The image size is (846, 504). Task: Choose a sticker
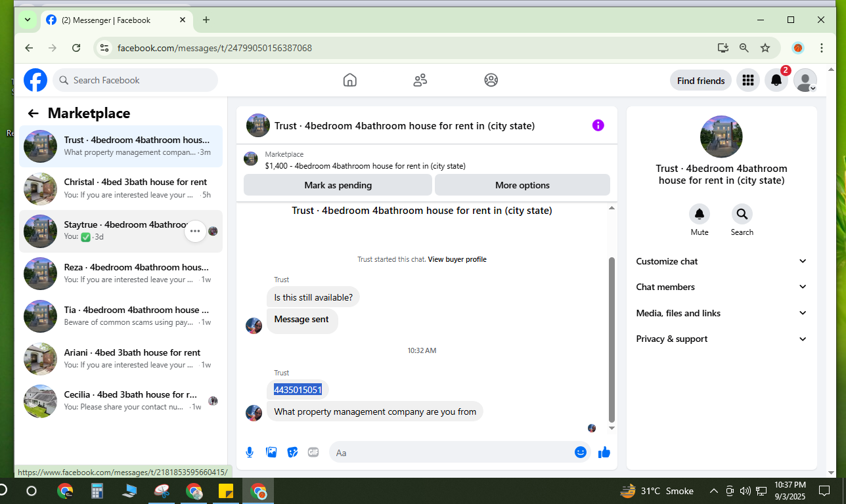pos(293,452)
